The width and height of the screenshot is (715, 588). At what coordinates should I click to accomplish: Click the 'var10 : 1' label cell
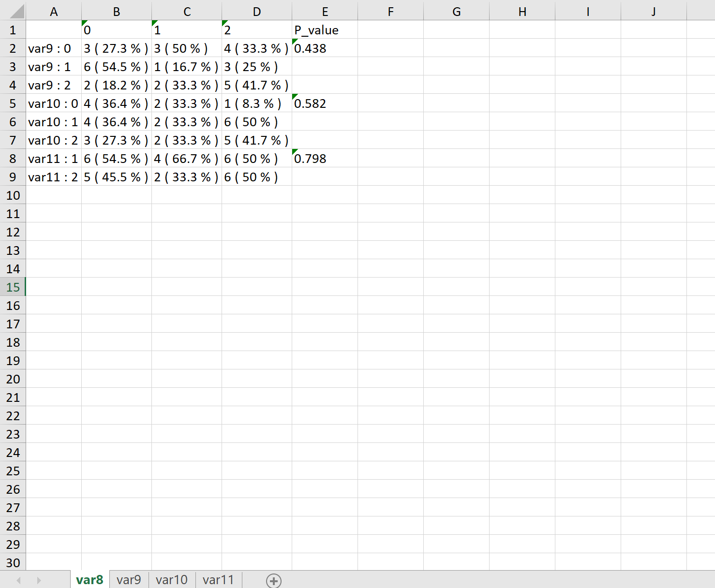54,122
